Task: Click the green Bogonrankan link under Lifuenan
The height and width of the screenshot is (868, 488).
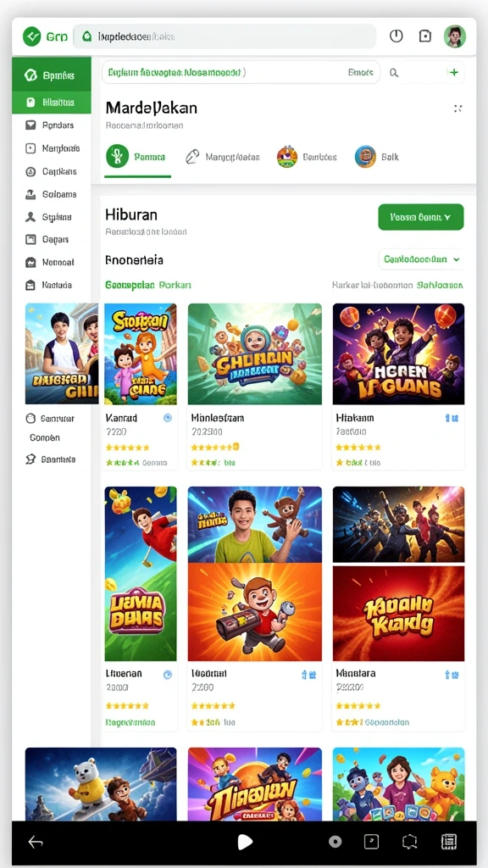Action: (130, 722)
